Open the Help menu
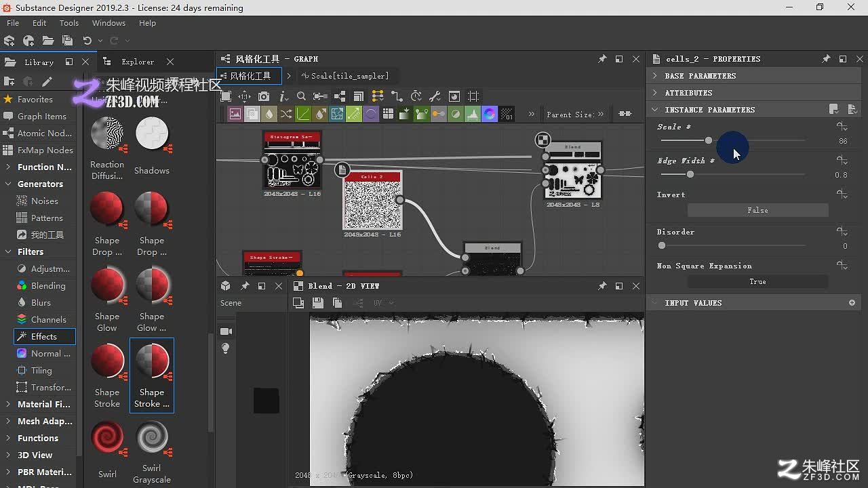 (147, 23)
